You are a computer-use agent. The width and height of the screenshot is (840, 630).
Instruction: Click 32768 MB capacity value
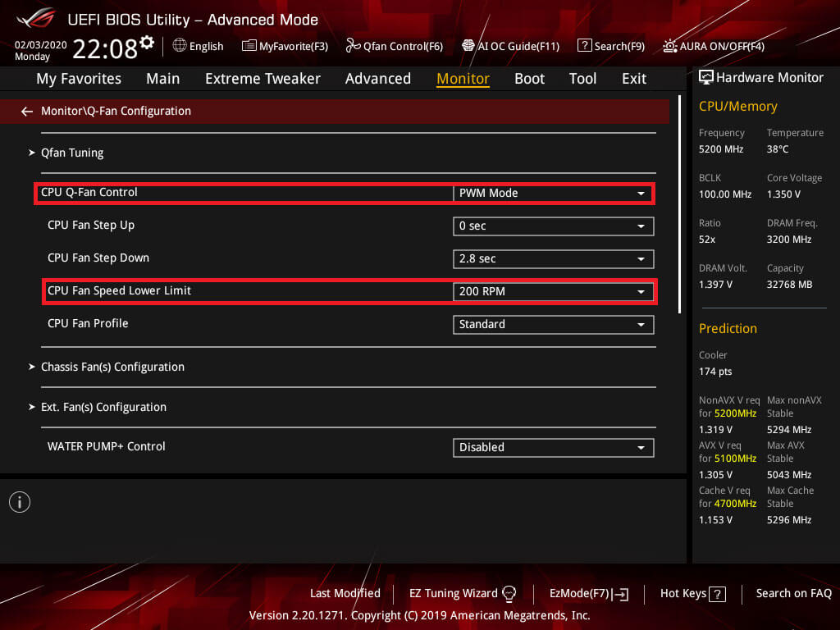click(790, 285)
